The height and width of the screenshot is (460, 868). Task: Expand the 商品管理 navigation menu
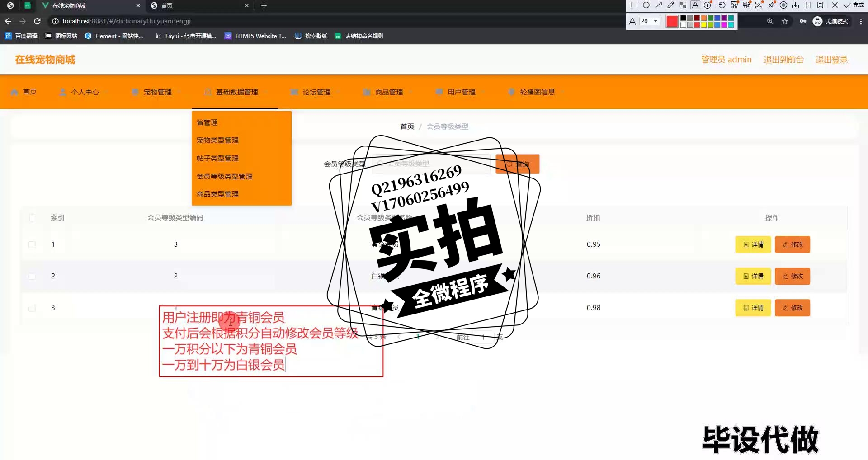pyautogui.click(x=388, y=92)
